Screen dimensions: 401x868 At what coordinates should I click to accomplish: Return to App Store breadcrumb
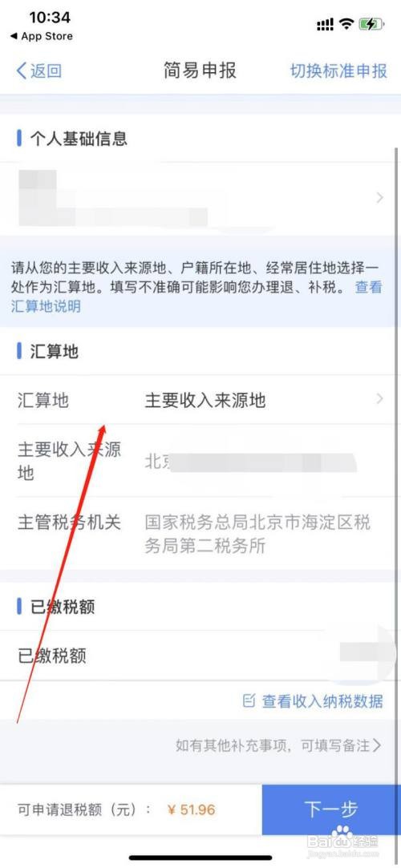42,37
